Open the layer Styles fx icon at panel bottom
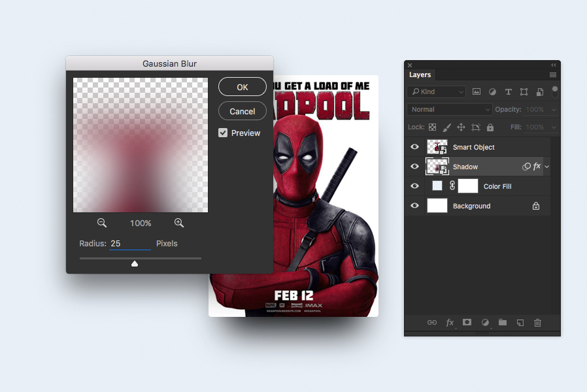This screenshot has width=587, height=392. [x=449, y=321]
